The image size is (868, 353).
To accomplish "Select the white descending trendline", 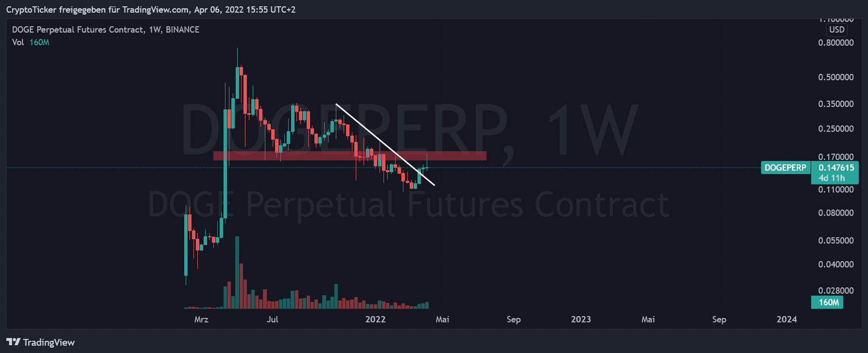I will point(384,144).
